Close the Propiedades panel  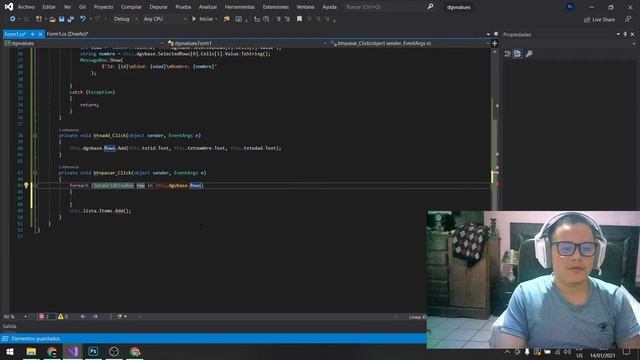[633, 34]
